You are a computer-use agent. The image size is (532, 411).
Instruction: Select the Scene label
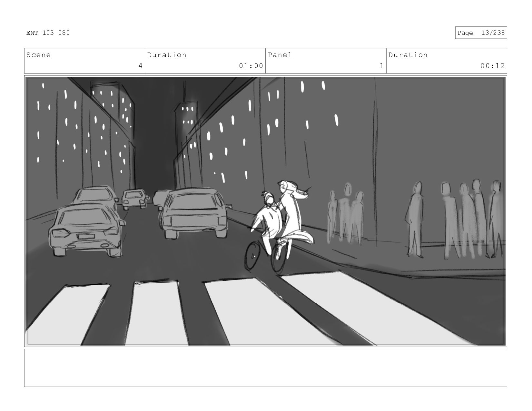pos(38,55)
